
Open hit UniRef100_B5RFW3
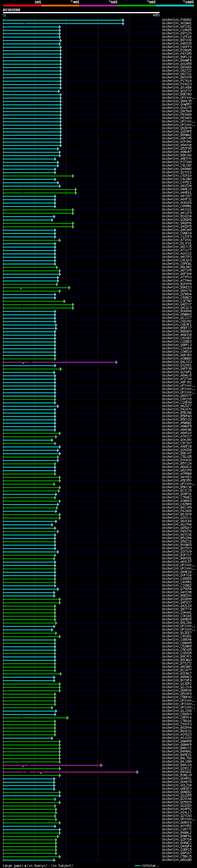pyautogui.click(x=177, y=416)
